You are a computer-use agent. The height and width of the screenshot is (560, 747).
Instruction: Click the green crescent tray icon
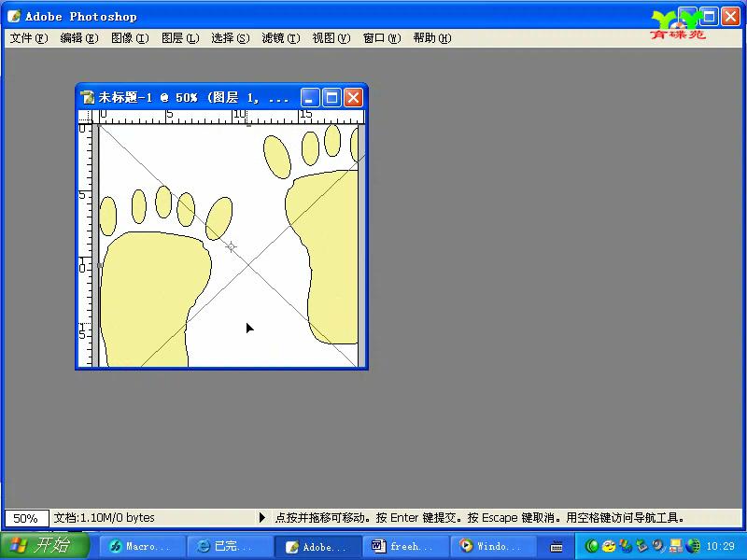(591, 546)
